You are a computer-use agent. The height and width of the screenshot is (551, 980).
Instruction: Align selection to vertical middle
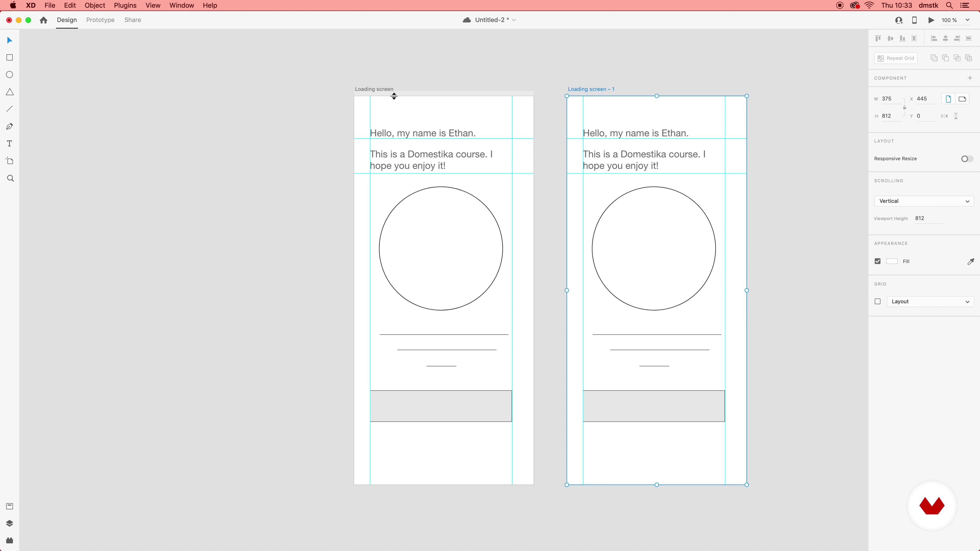point(890,39)
